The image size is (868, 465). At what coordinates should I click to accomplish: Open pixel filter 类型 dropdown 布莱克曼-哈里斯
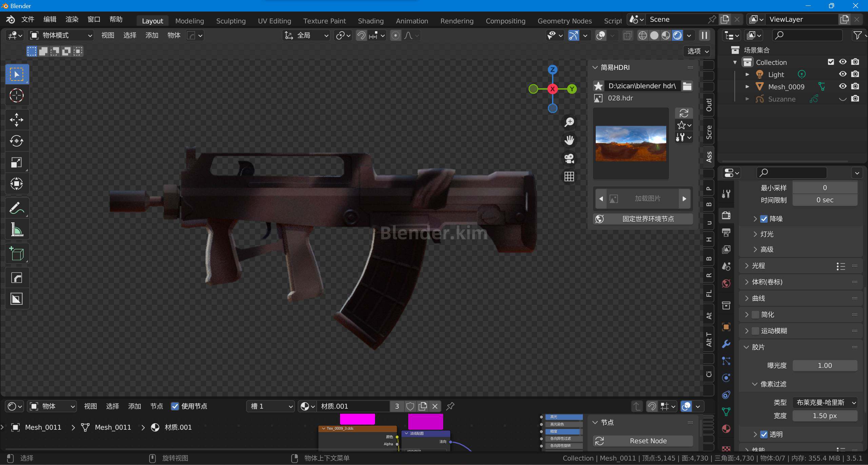pos(825,403)
